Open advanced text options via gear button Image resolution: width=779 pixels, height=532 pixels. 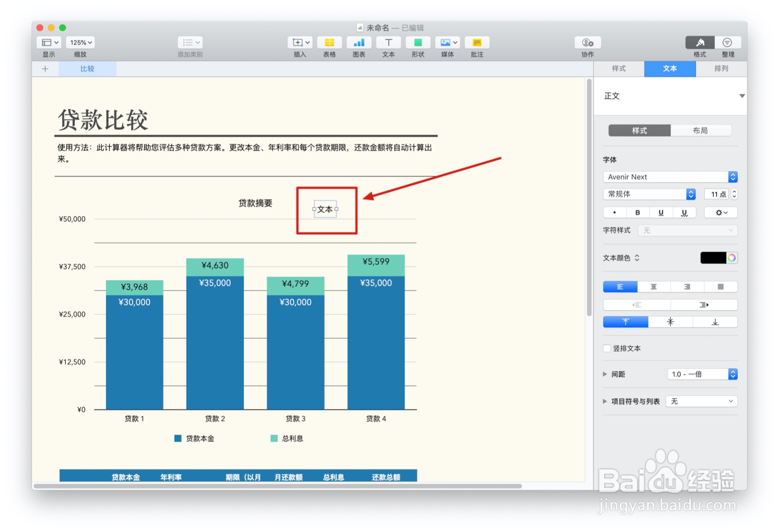click(x=720, y=212)
